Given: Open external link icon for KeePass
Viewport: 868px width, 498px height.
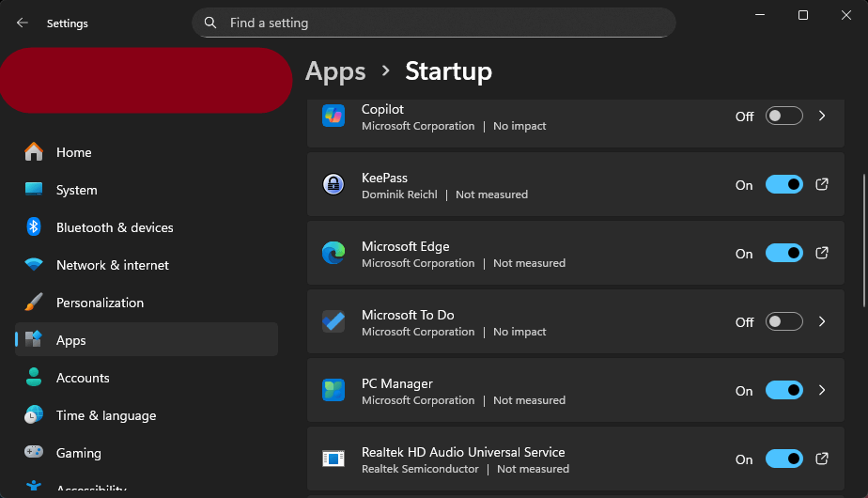Looking at the screenshot, I should pyautogui.click(x=822, y=184).
